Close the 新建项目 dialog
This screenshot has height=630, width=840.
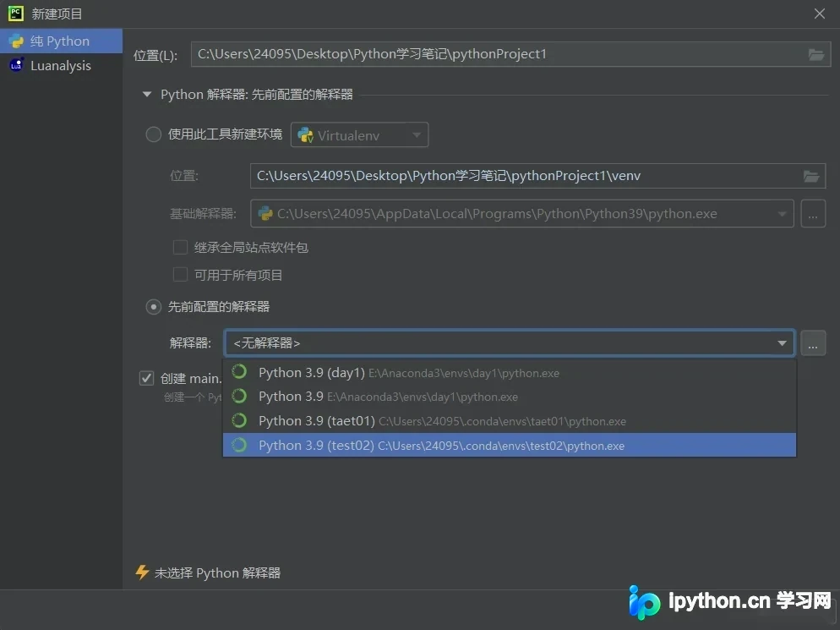[x=819, y=14]
